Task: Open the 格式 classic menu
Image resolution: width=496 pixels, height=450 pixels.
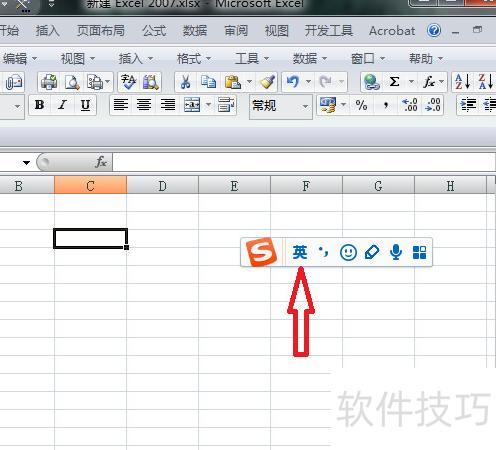Action: (194, 59)
